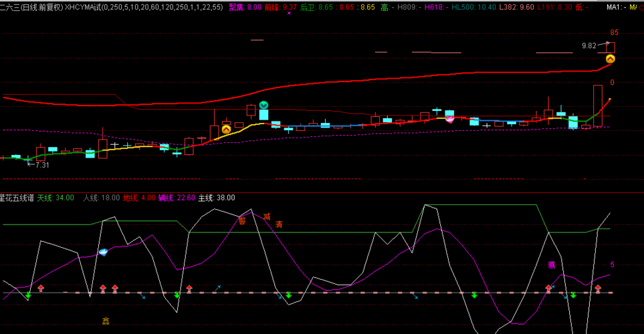The image size is (644, 334).
Task: Click the 人线: 18.00 value
Action: tap(101, 198)
